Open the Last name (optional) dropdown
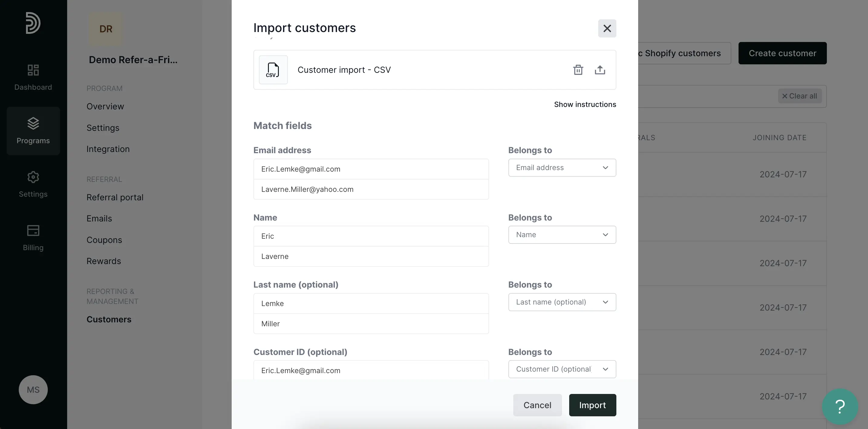 point(562,302)
